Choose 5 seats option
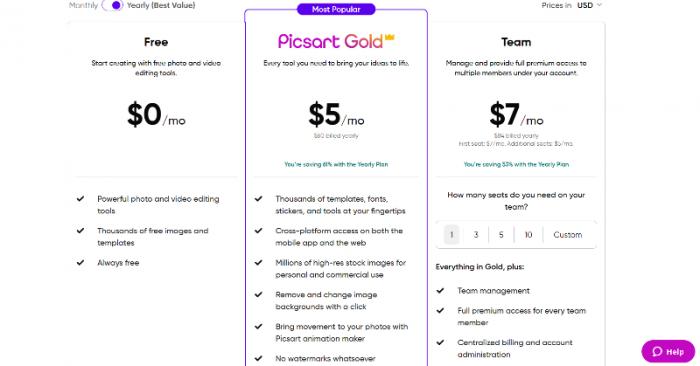 [501, 235]
